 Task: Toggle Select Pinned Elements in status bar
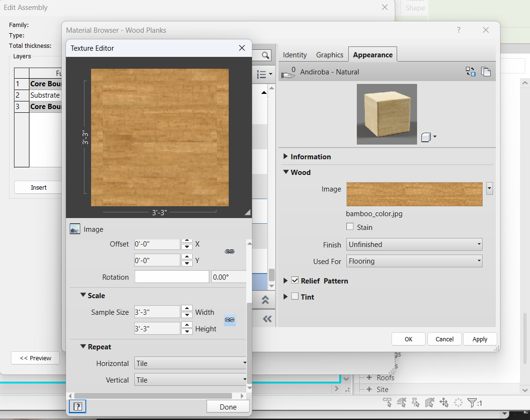[416, 402]
